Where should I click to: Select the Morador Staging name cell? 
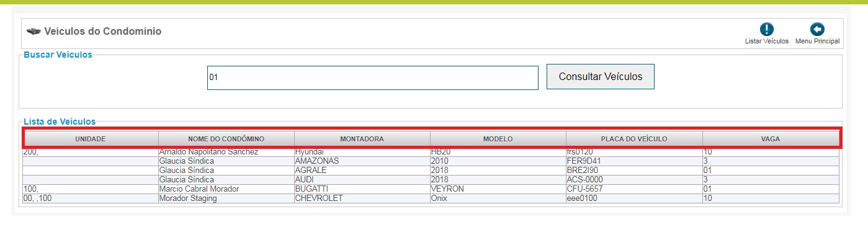[226, 198]
